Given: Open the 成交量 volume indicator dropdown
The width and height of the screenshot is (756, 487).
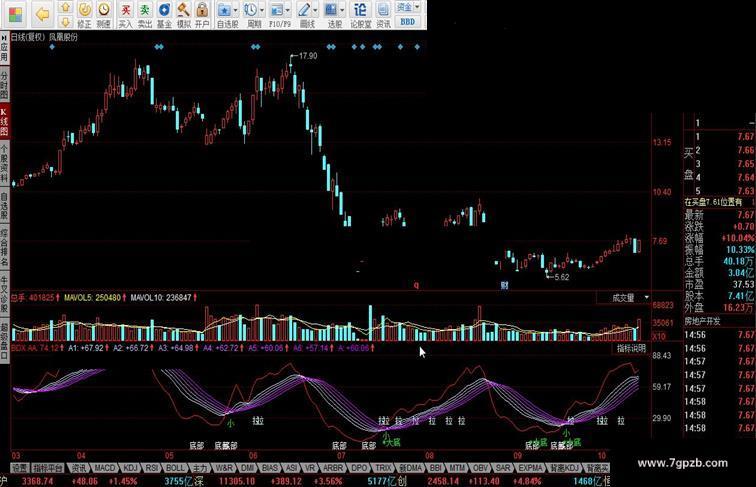Looking at the screenshot, I should [624, 298].
